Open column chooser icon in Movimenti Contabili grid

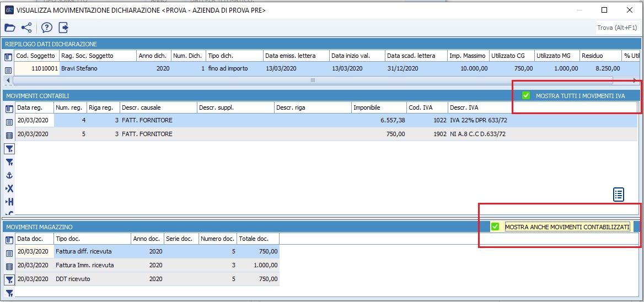coord(9,109)
